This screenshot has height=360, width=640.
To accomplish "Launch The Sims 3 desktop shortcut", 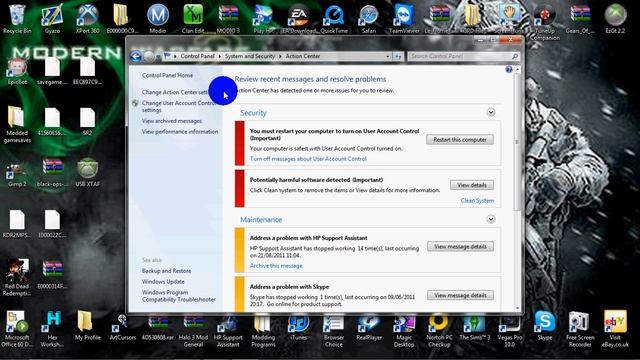I will coord(474,326).
